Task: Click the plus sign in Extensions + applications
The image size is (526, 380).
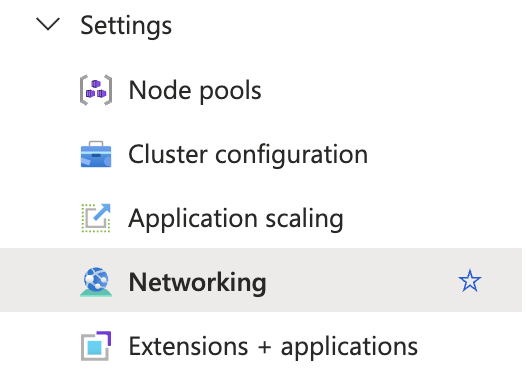Action: click(265, 346)
